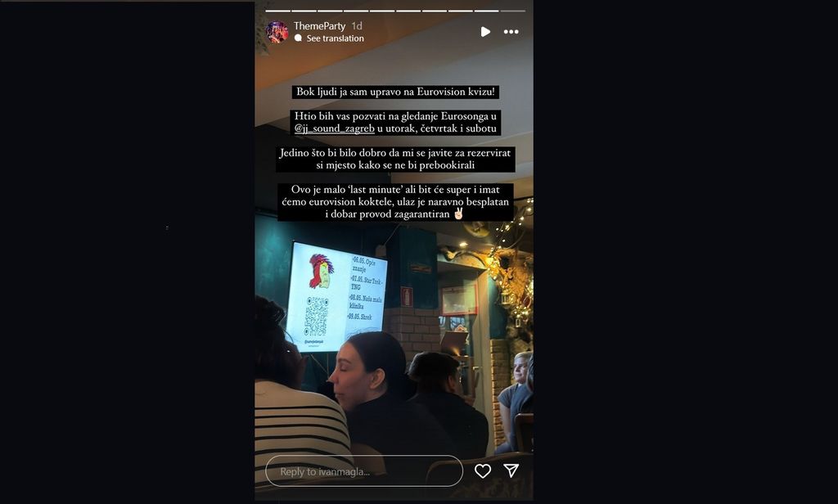Share story using the paper plane icon
The image size is (838, 504).
[x=511, y=470]
